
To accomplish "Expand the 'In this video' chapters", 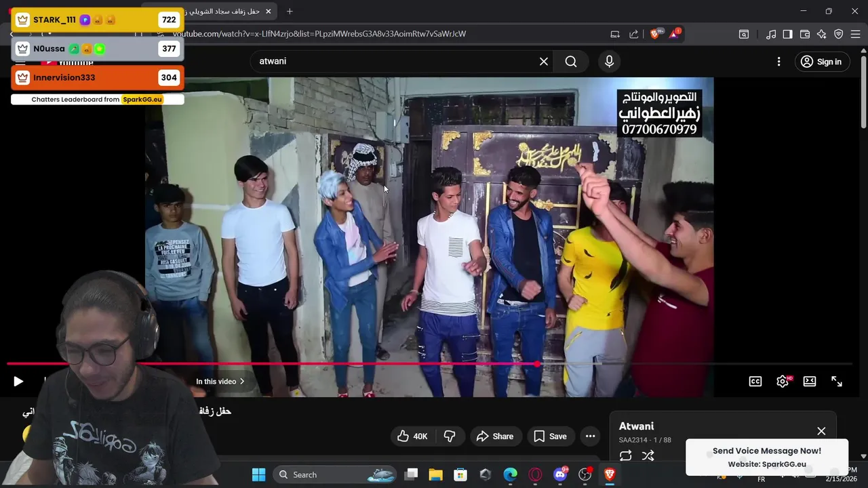I will click(220, 382).
